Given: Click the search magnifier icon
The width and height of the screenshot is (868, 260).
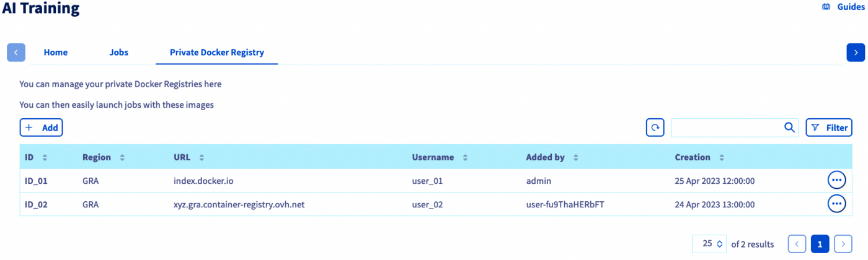Looking at the screenshot, I should pyautogui.click(x=789, y=128).
